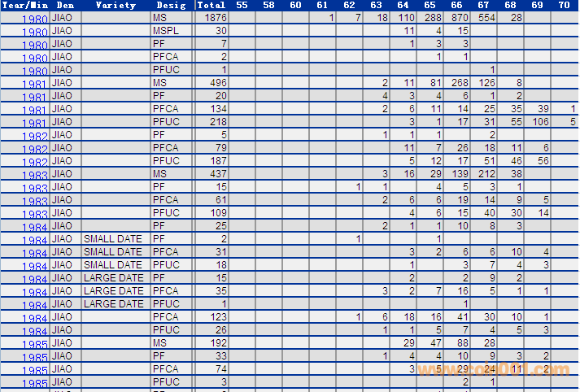Click the Total column header
The image size is (580, 392).
coord(211,5)
